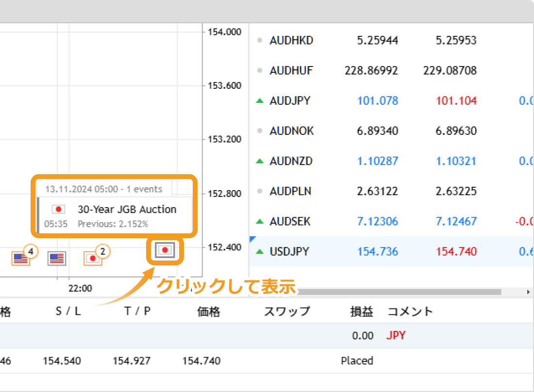Click the order price 154.740 in trade table

click(201, 360)
